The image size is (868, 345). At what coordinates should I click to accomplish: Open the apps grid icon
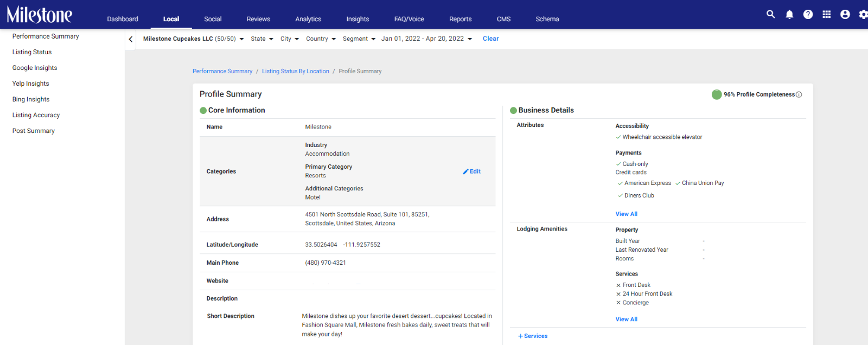[826, 15]
